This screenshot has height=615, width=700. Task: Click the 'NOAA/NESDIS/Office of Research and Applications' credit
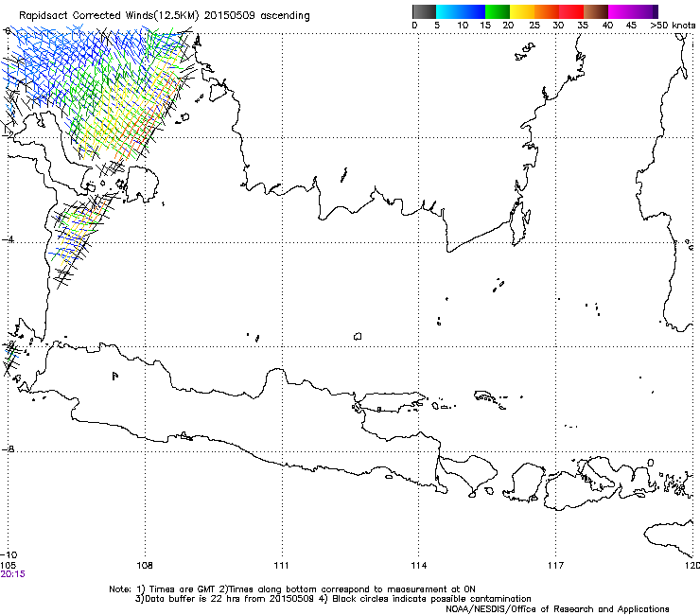[x=557, y=609]
